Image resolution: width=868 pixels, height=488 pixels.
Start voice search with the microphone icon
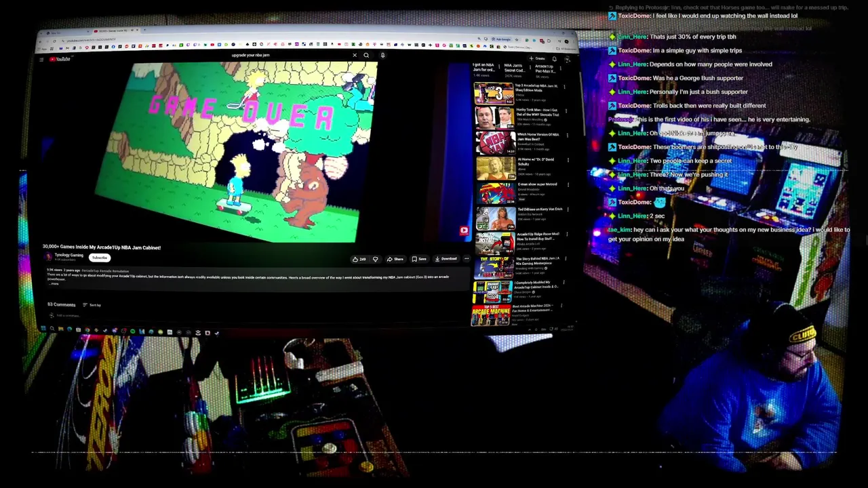(382, 56)
